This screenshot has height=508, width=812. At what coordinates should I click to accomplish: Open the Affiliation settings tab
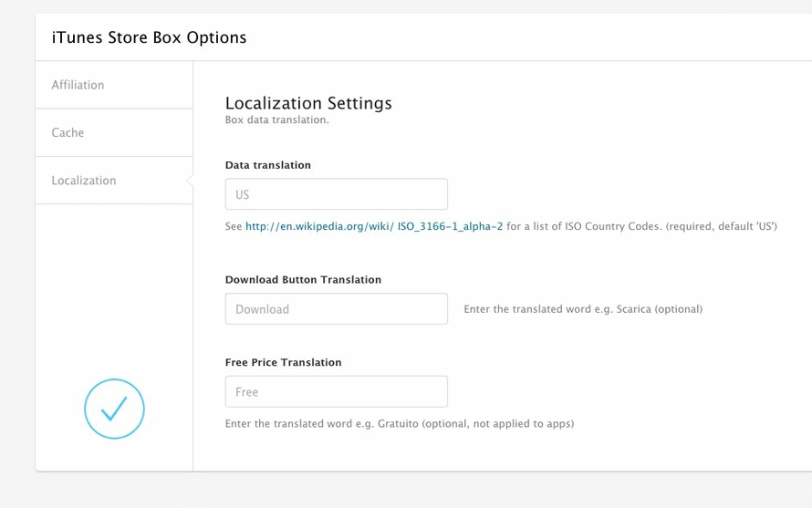114,85
